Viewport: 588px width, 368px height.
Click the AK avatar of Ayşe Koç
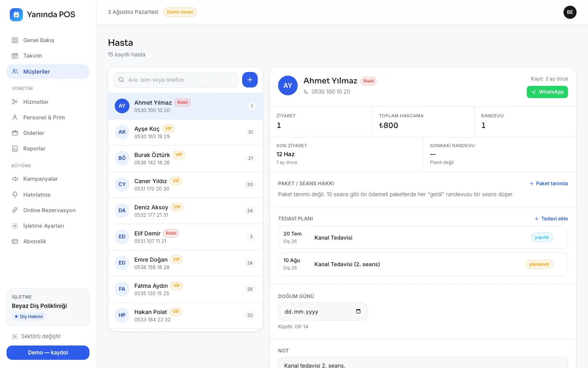[122, 132]
